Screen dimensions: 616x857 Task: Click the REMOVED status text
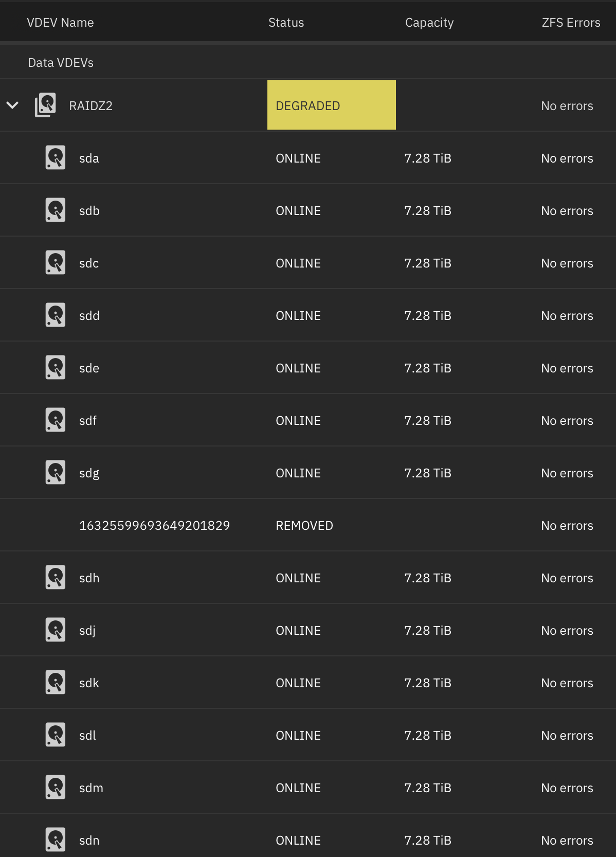click(304, 526)
